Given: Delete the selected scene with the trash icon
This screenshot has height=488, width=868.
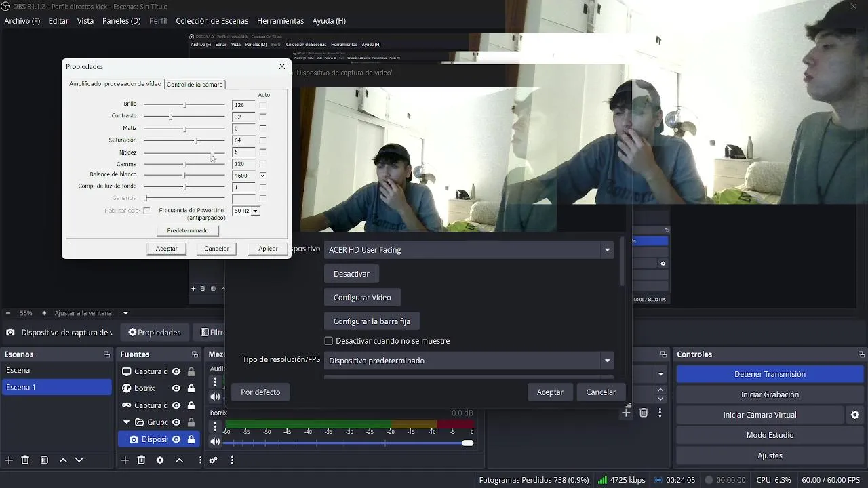Looking at the screenshot, I should click(x=25, y=460).
